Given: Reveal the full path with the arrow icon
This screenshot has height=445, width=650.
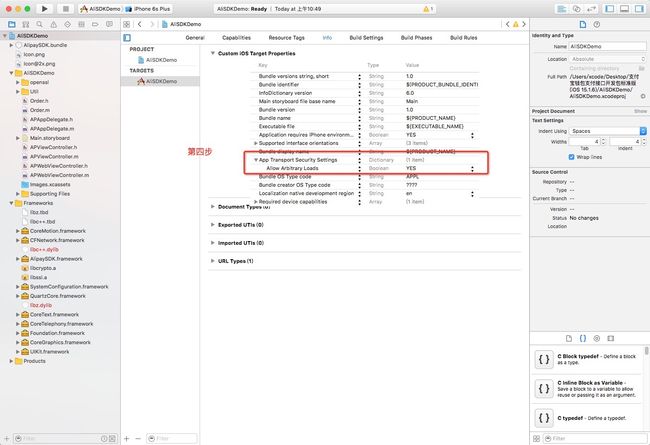Looking at the screenshot, I should coord(643,96).
